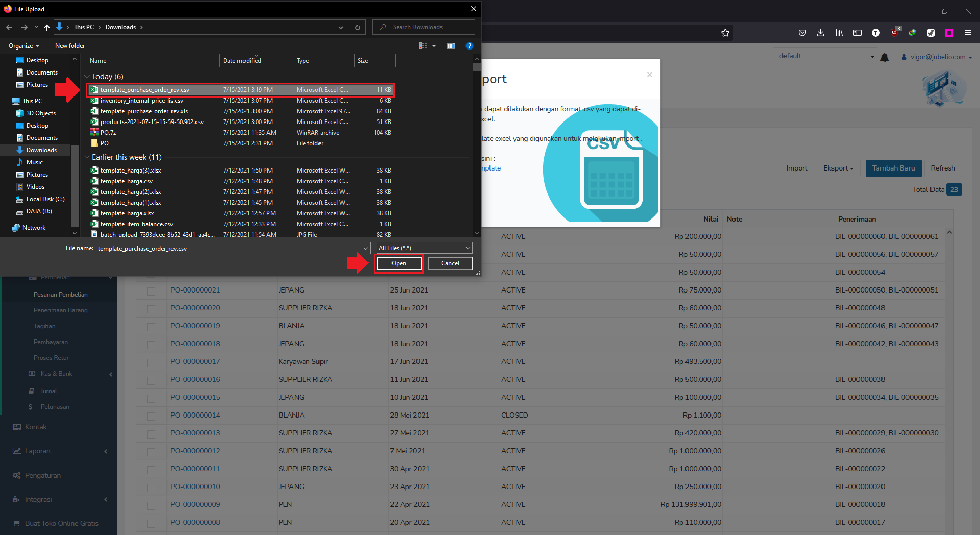The image size is (980, 535).
Task: Click Cancel button in dialog
Action: pos(450,263)
